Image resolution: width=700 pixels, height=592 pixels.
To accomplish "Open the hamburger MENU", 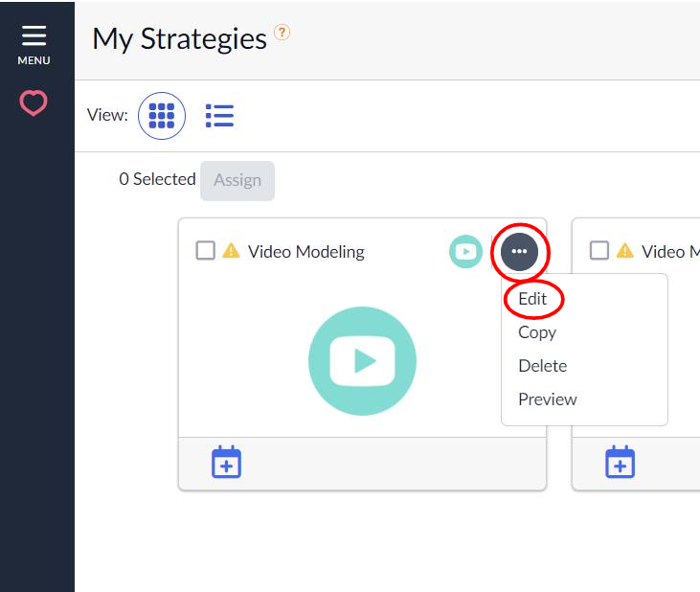I will click(x=34, y=45).
